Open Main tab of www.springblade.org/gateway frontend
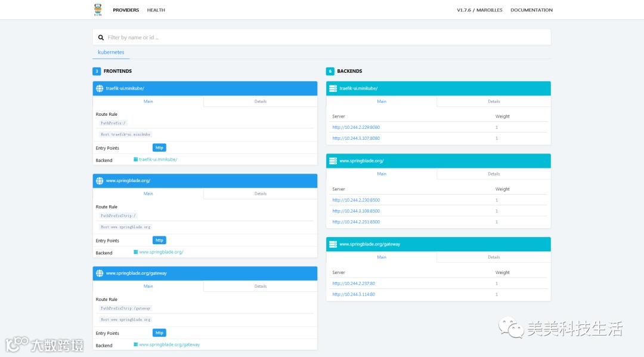 [x=148, y=287]
